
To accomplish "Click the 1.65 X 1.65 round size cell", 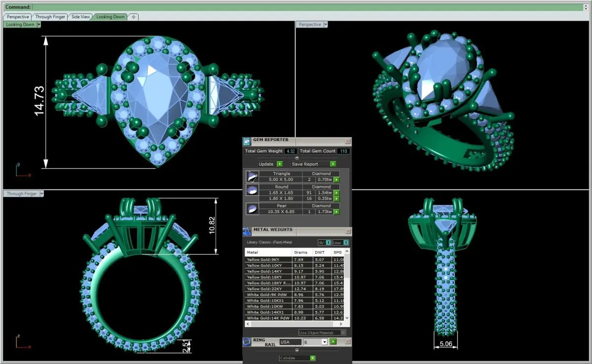I will click(281, 193).
